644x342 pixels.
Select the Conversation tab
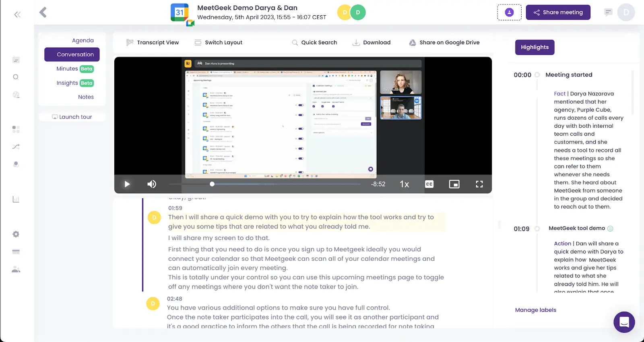tap(72, 54)
